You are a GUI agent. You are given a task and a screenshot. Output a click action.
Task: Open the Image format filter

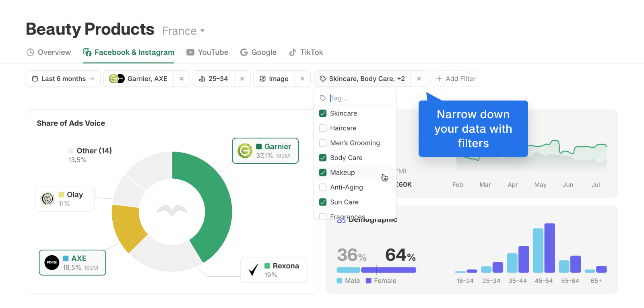click(274, 79)
